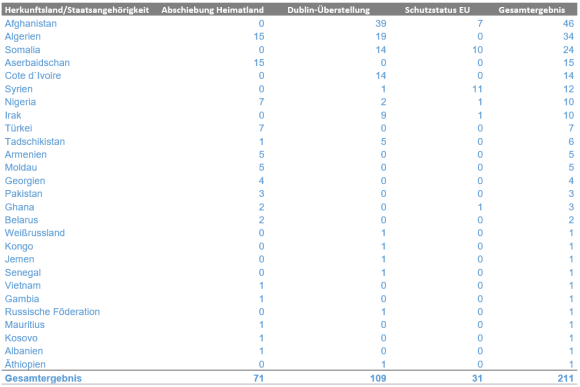Click the Dublin-Überstellung column header
This screenshot has width=580, height=387.
(x=328, y=10)
